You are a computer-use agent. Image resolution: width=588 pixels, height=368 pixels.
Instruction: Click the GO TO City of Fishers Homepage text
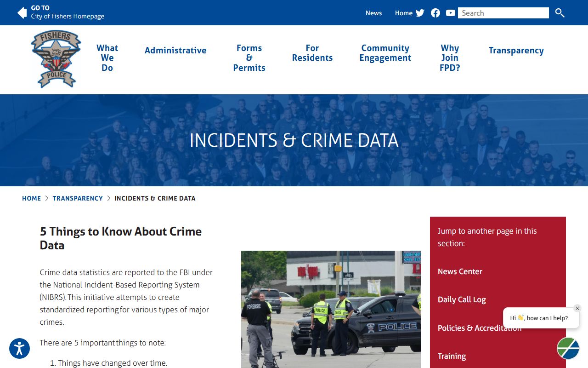68,12
